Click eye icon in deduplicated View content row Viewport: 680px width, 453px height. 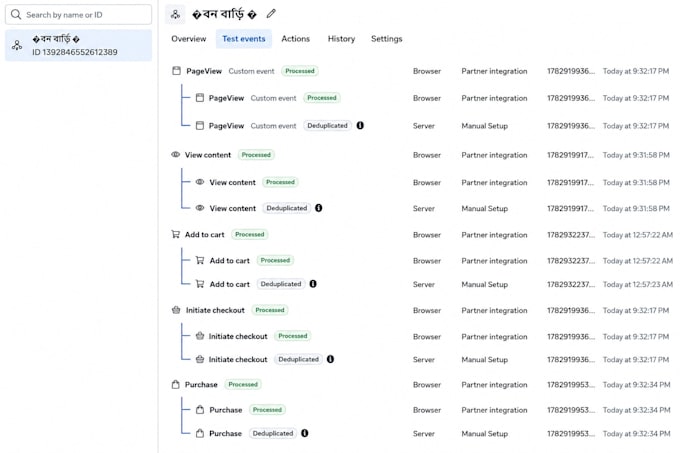point(199,208)
